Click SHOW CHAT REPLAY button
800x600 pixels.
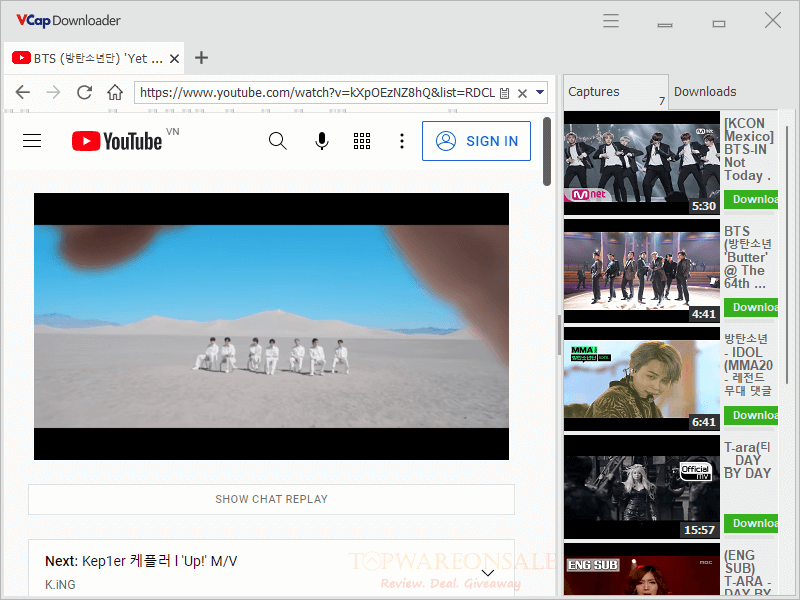point(271,499)
